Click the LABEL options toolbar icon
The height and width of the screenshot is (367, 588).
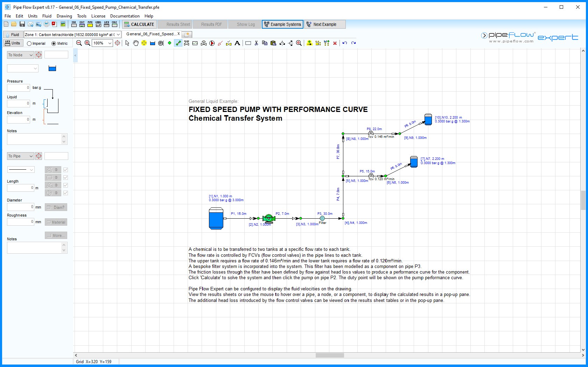click(x=98, y=24)
